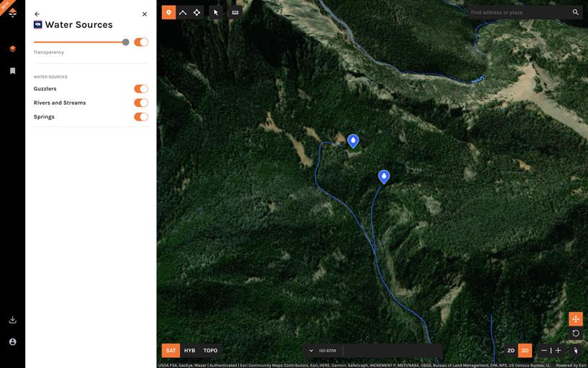Select the waypoint marker tool
This screenshot has width=588, height=368.
coord(169,12)
